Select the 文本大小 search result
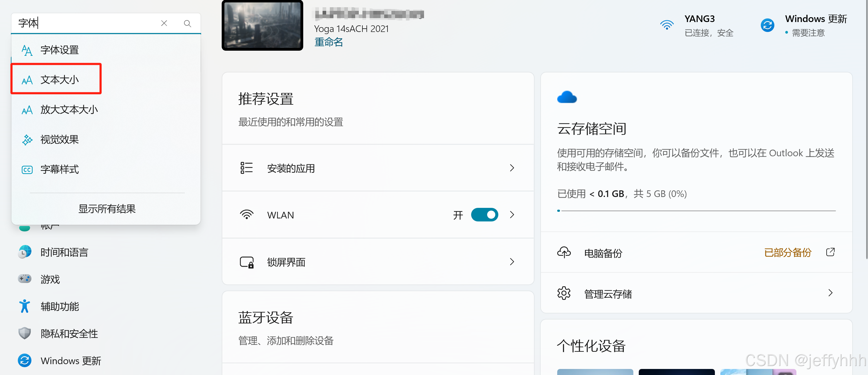Viewport: 868px width, 375px height. click(59, 80)
